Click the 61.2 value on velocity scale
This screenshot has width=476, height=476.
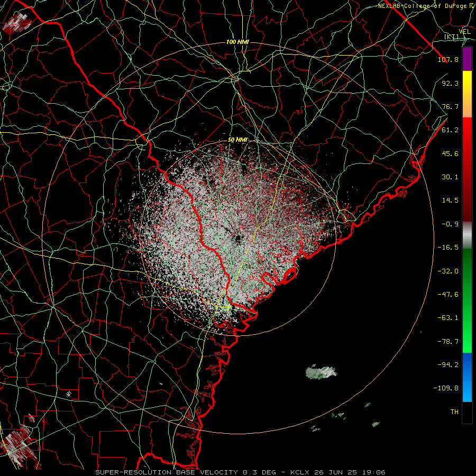[x=450, y=130]
